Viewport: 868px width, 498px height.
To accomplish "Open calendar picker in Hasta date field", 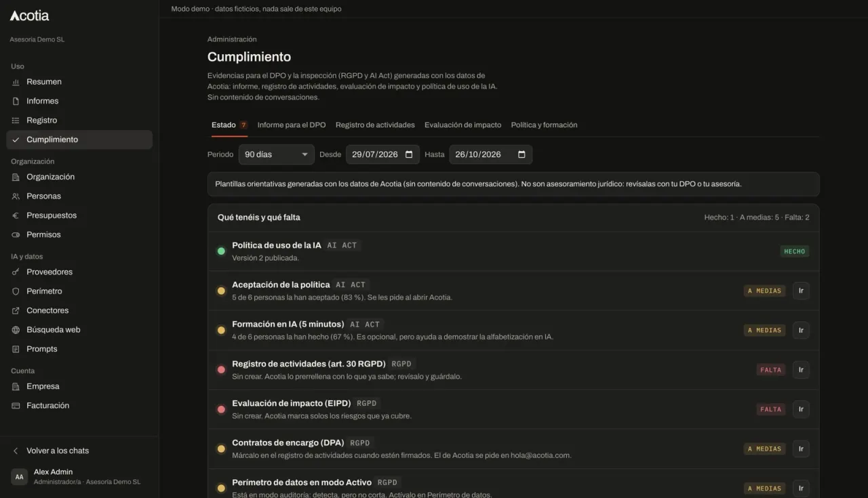I will 521,154.
